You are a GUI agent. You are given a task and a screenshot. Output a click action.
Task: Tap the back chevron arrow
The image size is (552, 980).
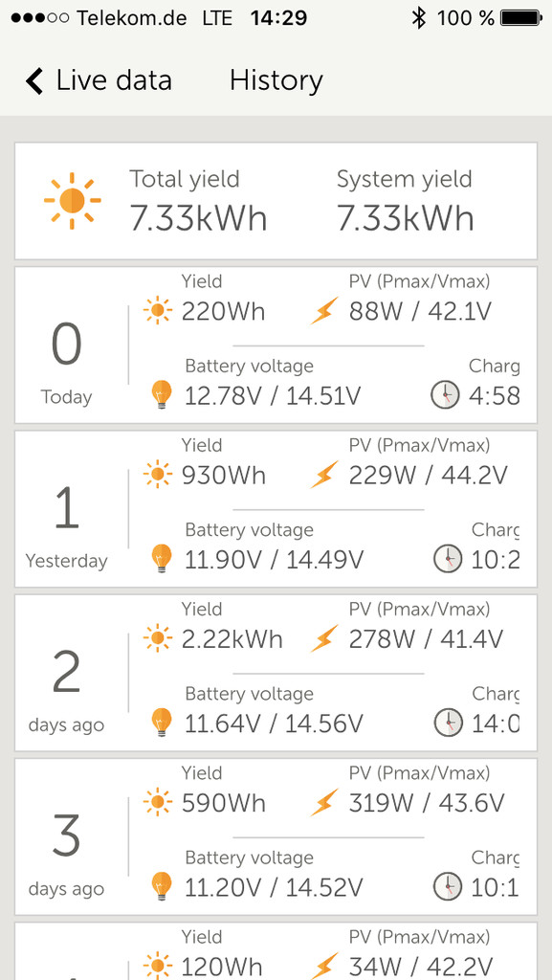tap(34, 81)
